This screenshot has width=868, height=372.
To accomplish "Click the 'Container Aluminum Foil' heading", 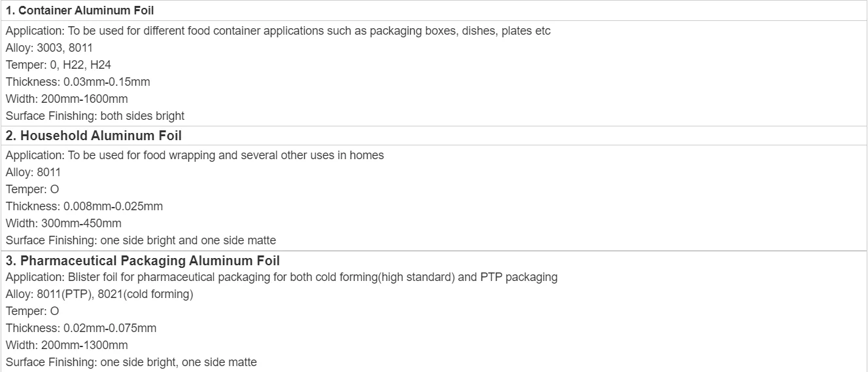I will click(x=80, y=10).
